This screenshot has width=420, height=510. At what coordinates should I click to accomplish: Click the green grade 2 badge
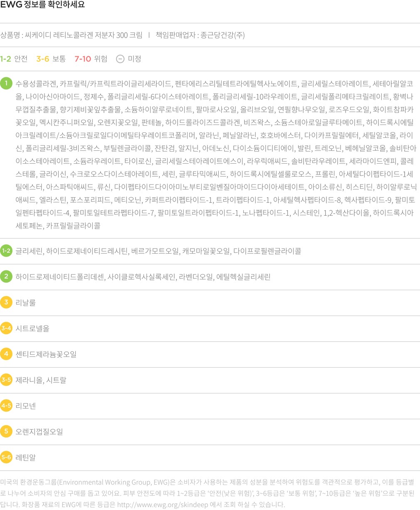point(6,276)
